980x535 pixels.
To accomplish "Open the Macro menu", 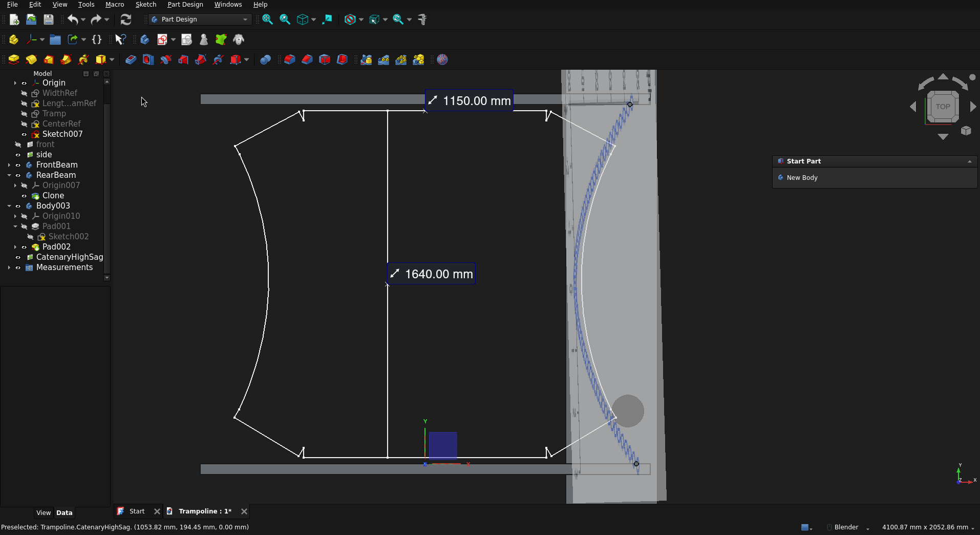I will point(115,5).
